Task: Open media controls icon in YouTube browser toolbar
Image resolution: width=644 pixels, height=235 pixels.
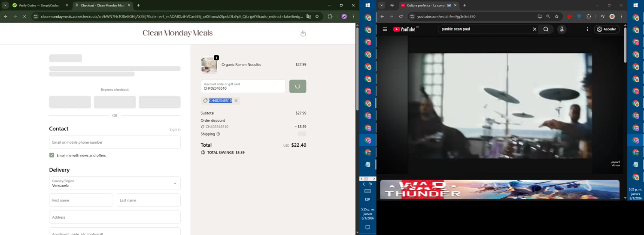Action: [603, 17]
